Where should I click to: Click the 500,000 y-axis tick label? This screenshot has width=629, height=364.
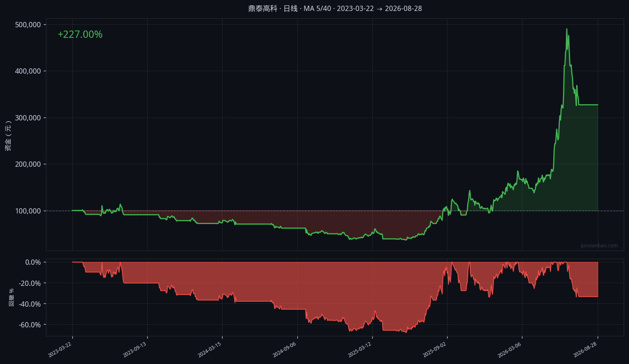28,25
